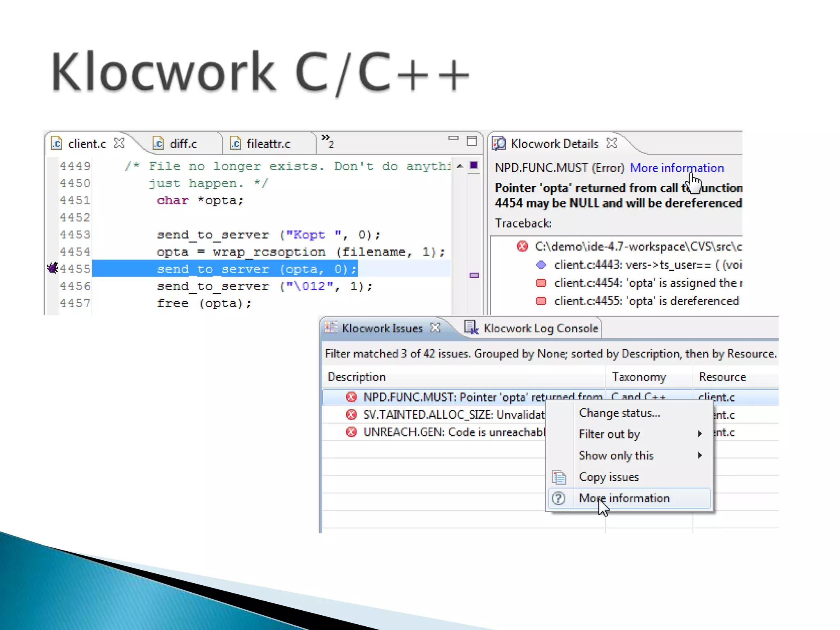Click the purple overview ruler marker

pyautogui.click(x=474, y=275)
